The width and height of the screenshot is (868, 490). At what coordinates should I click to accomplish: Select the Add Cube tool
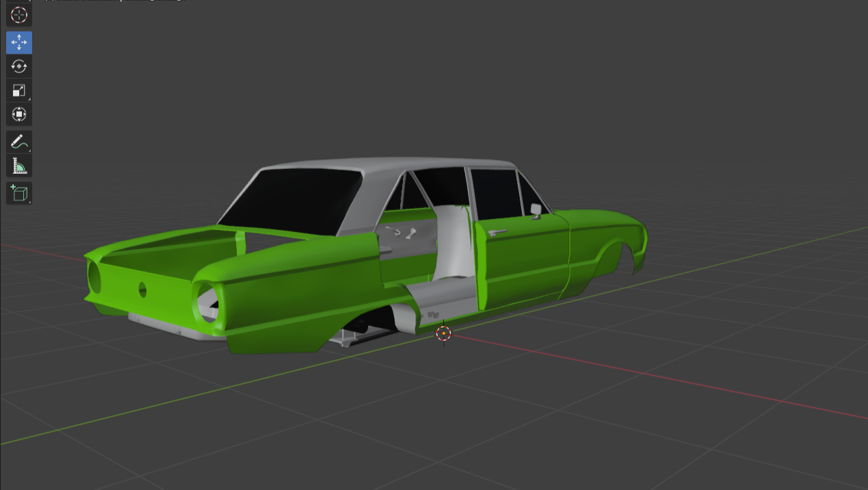coord(19,193)
